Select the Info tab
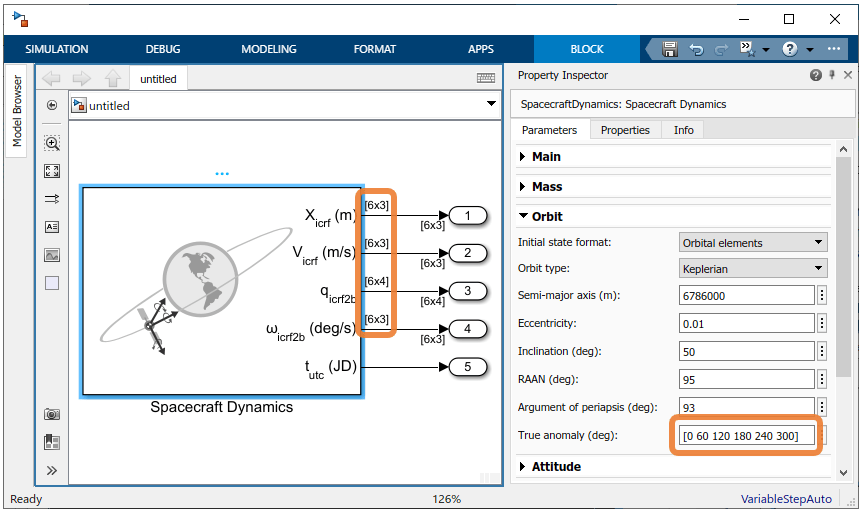Viewport: 863px width, 513px height. click(684, 130)
